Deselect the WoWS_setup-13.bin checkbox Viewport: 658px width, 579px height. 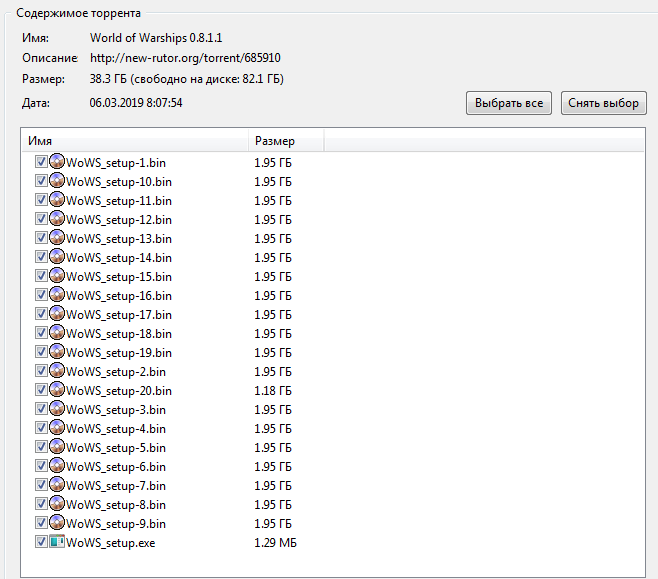tap(41, 238)
